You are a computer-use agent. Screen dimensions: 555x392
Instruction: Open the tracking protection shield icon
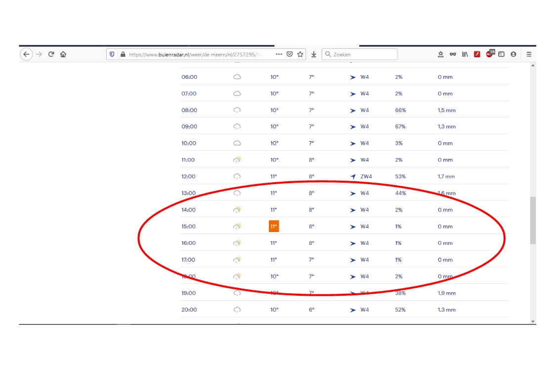click(112, 54)
